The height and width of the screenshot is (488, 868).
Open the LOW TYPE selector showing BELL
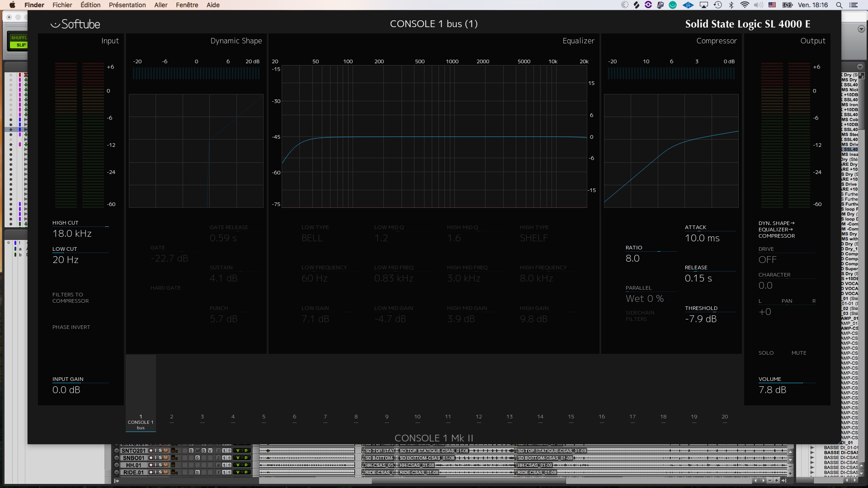[x=311, y=238]
